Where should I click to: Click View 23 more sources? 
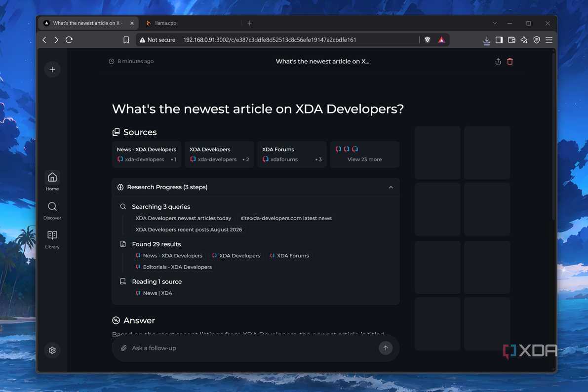[365, 154]
